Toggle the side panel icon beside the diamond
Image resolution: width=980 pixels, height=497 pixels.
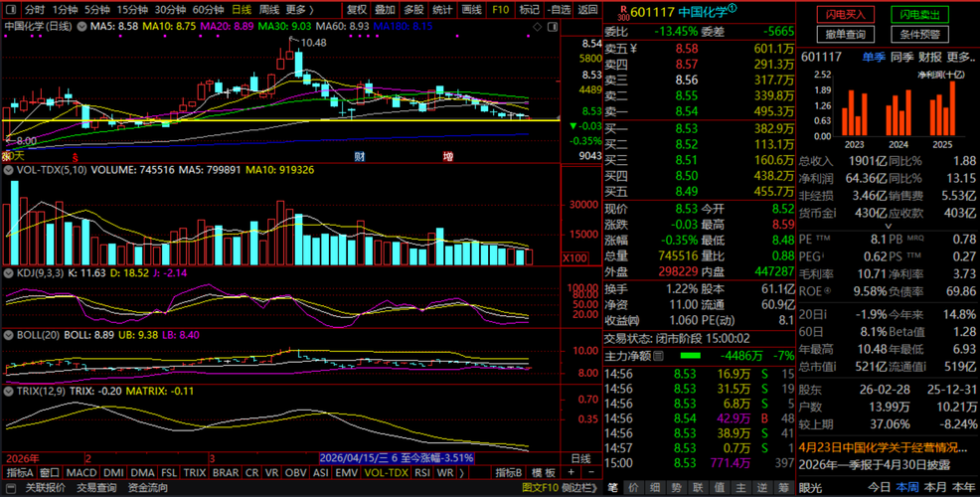click(552, 27)
